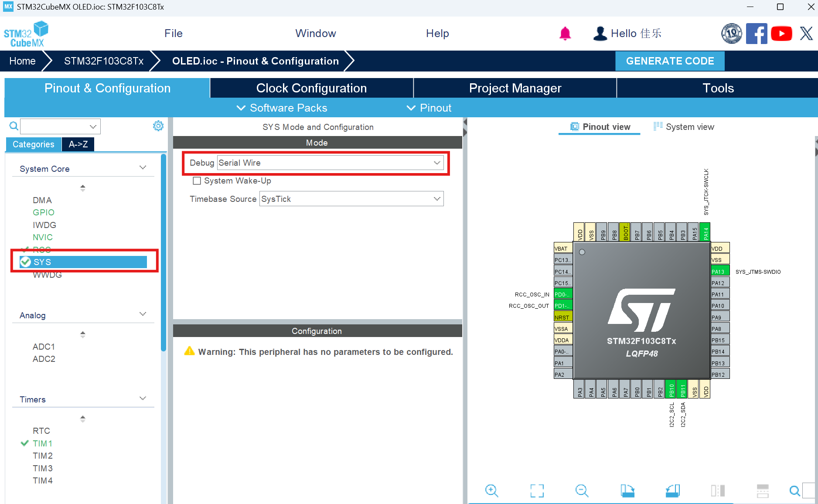Viewport: 818px width, 504px height.
Task: Click the fit-to-screen icon below the chip
Action: click(x=537, y=490)
